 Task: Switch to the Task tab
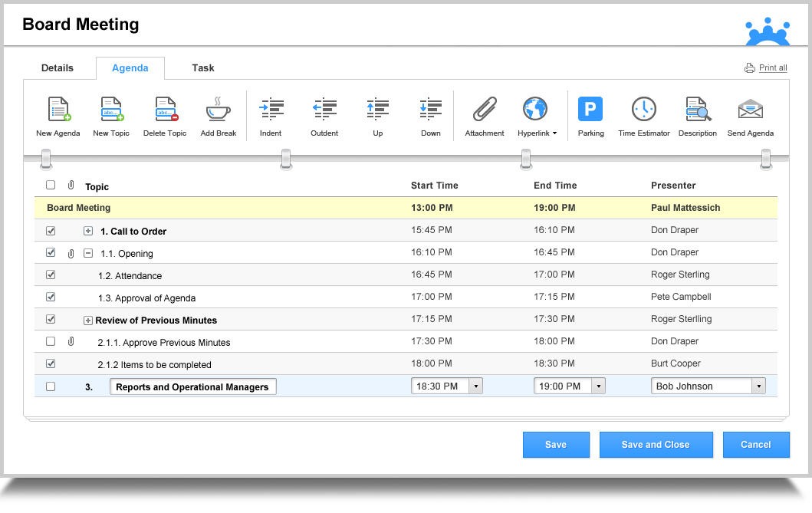coord(203,68)
